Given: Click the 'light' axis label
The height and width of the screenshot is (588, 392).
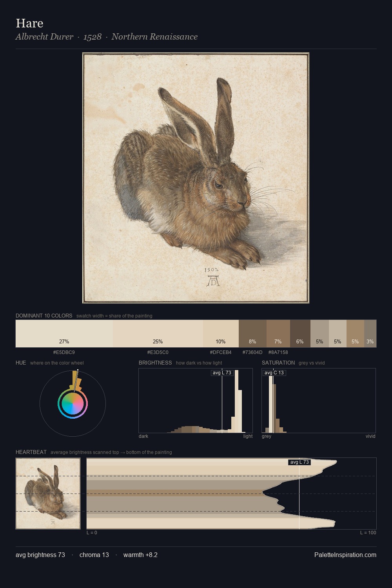Looking at the screenshot, I should point(248,436).
